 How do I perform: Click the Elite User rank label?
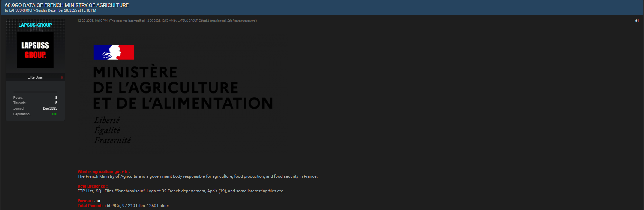[35, 77]
